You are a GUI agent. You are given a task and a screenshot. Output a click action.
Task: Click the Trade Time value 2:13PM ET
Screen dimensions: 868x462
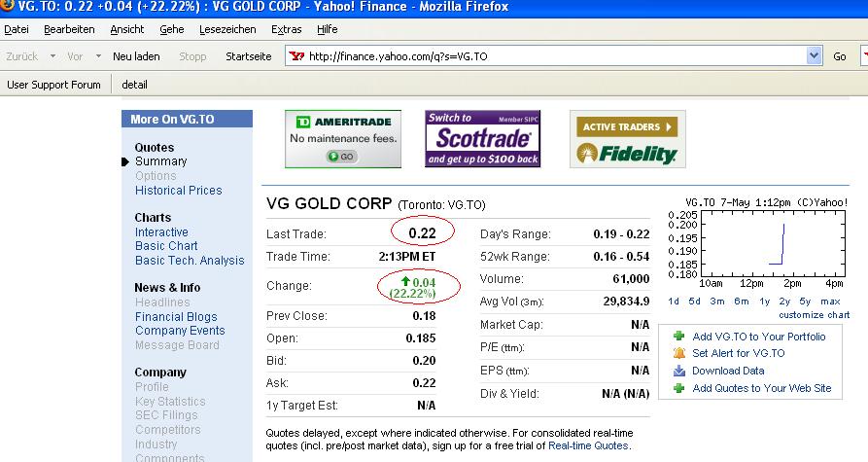tap(407, 257)
